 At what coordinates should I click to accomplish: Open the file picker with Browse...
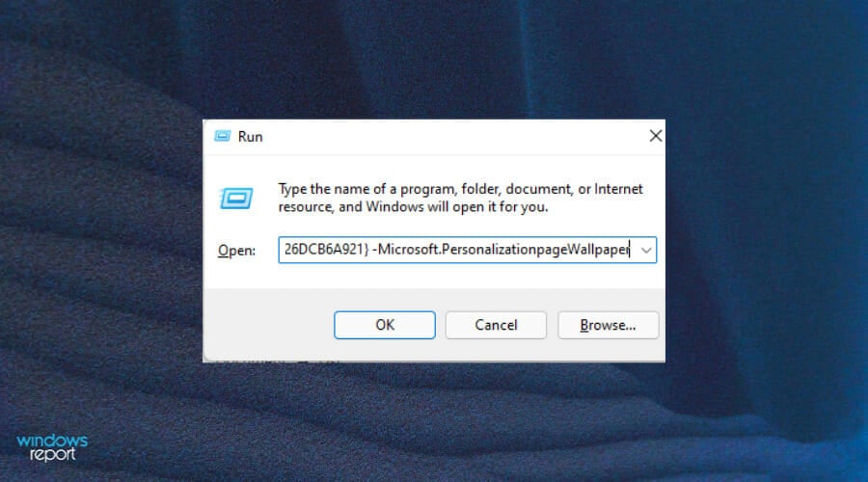[x=608, y=325]
